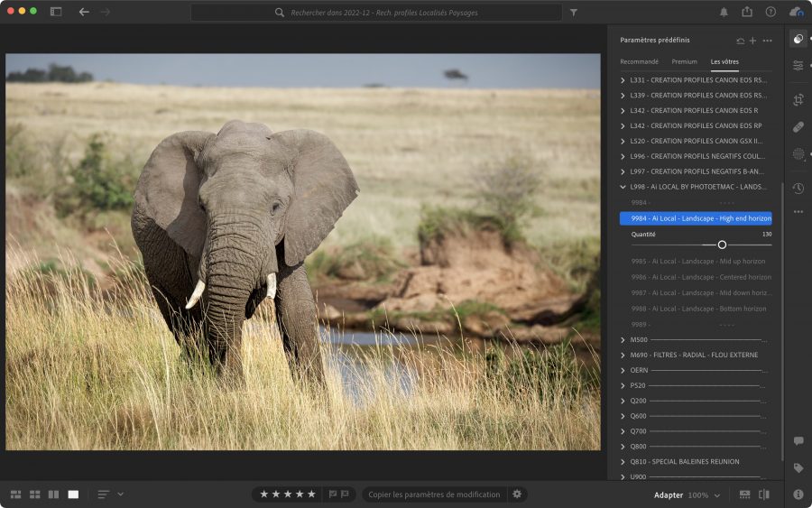Open notifications bell
This screenshot has width=812, height=508.
click(x=724, y=12)
